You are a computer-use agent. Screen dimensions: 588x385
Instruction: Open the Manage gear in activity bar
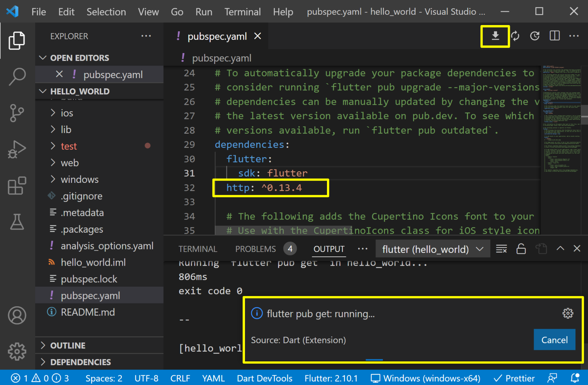point(17,351)
